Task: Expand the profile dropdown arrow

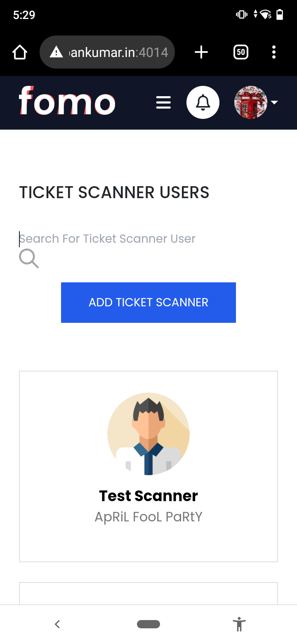Action: (x=274, y=103)
